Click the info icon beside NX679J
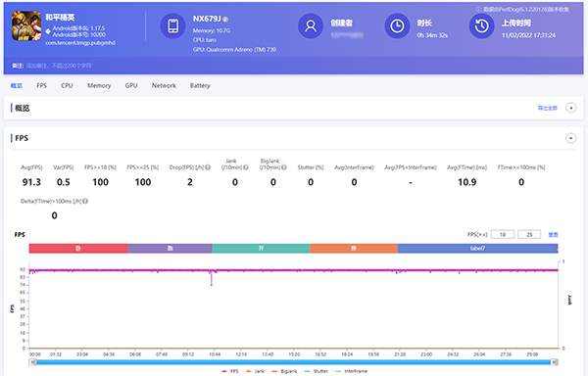 click(x=225, y=20)
